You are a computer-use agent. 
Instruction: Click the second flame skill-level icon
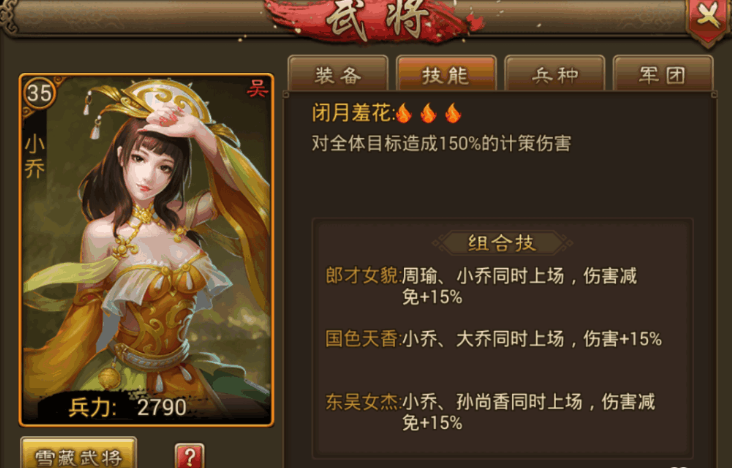pos(429,113)
